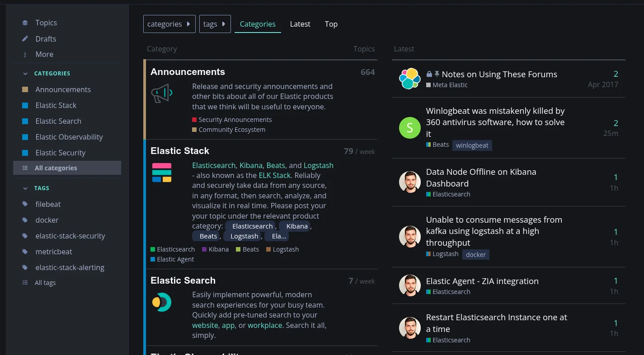Click the reply count on the Winlogbeat topic
This screenshot has width=644, height=355.
[x=616, y=123]
